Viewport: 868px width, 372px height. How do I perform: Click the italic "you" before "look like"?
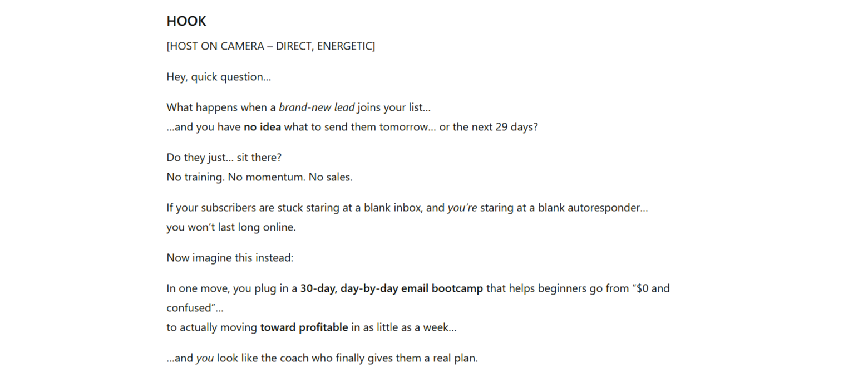click(205, 358)
